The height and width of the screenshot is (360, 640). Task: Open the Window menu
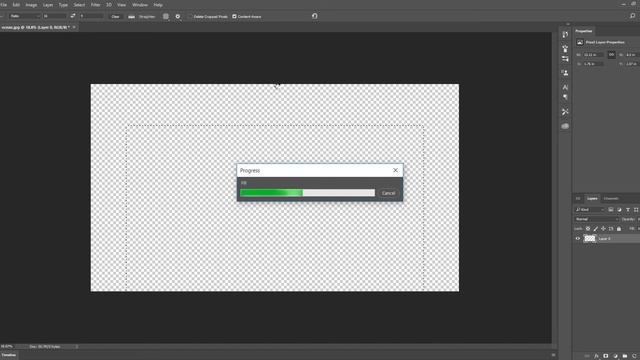(140, 5)
